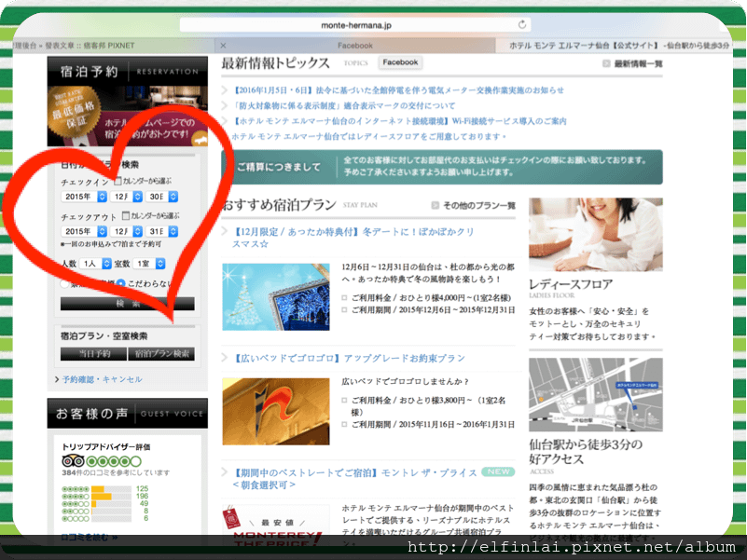
Task: Click arrow icon beside 12月限定 plan
Action: [x=225, y=231]
